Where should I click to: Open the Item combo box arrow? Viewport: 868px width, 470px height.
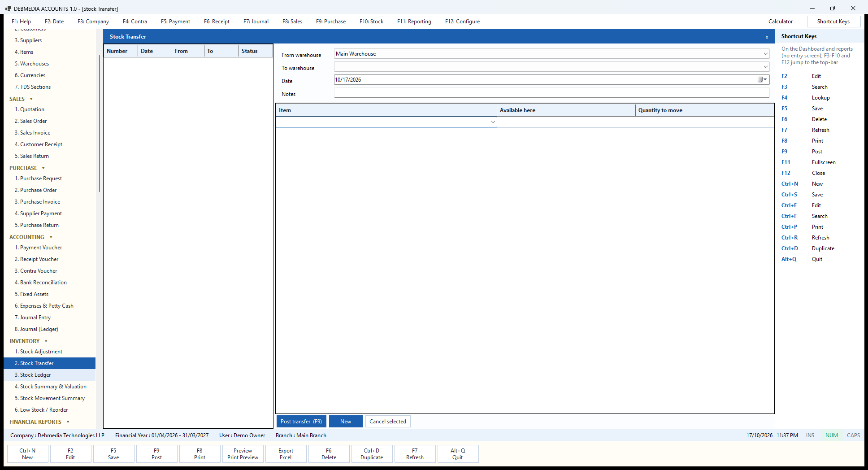tap(493, 122)
